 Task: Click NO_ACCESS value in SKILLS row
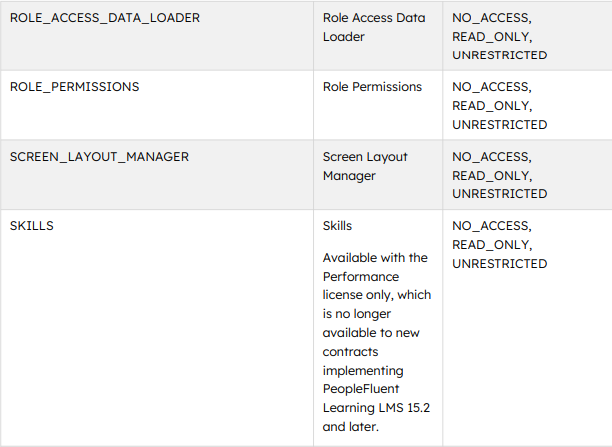click(492, 226)
